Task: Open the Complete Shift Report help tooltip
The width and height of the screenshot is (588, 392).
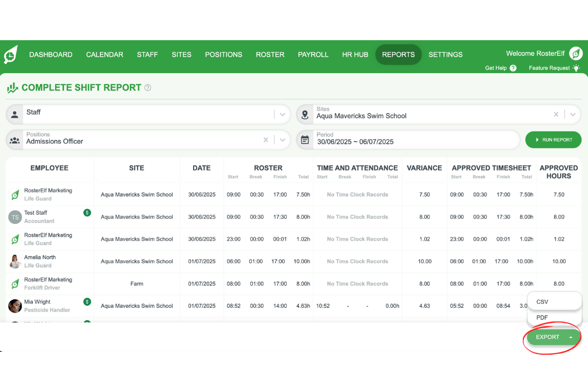Action: [147, 87]
